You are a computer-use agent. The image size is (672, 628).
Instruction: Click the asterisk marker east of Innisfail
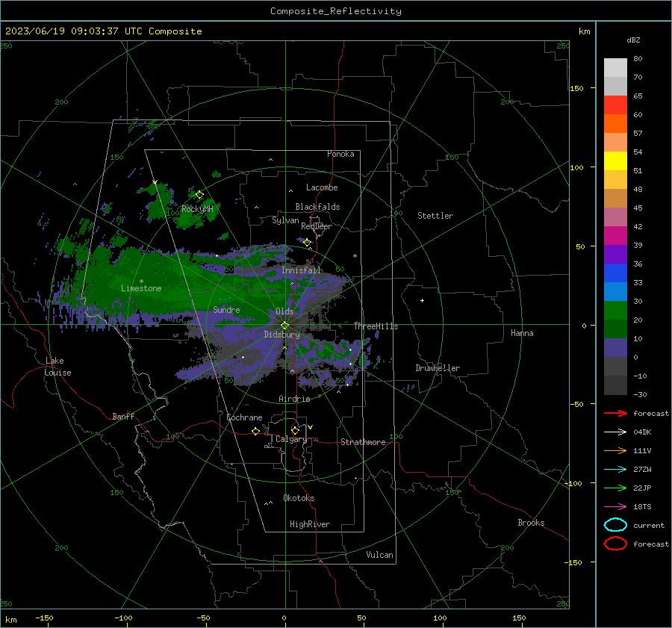click(x=355, y=256)
